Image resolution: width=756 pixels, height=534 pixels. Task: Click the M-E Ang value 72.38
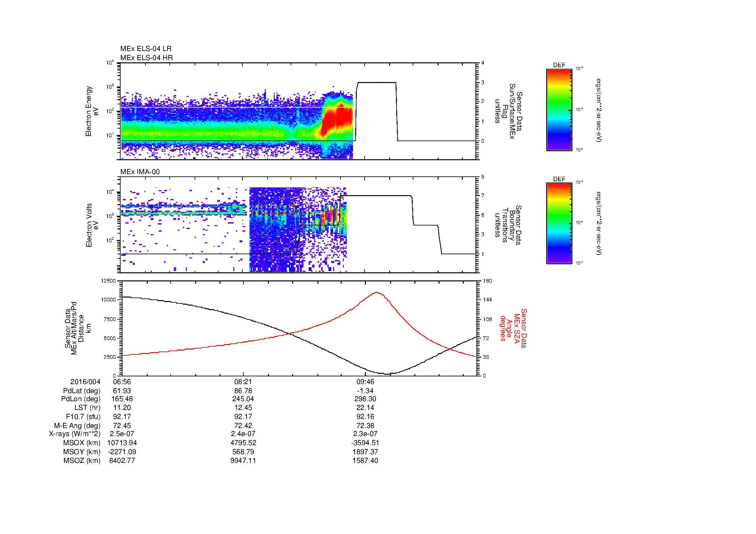pos(365,425)
